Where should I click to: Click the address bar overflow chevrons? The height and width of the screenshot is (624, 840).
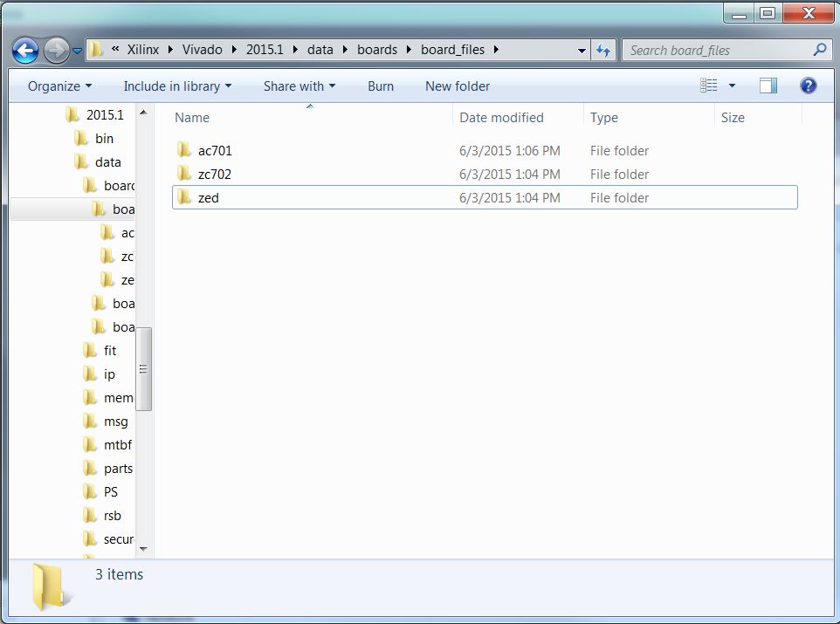[x=115, y=49]
